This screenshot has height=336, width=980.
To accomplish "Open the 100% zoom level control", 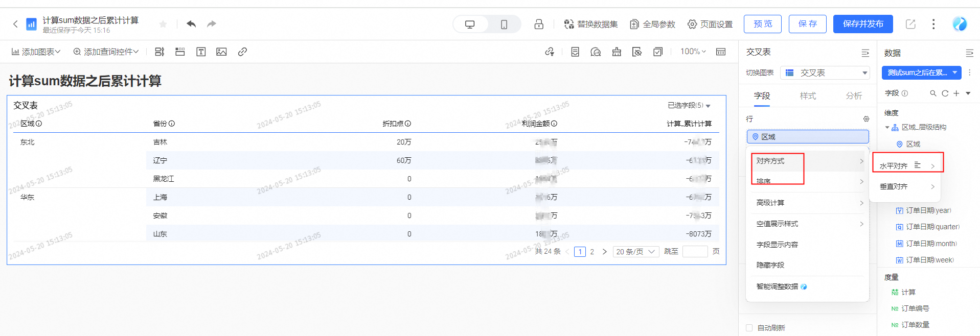I will 693,52.
